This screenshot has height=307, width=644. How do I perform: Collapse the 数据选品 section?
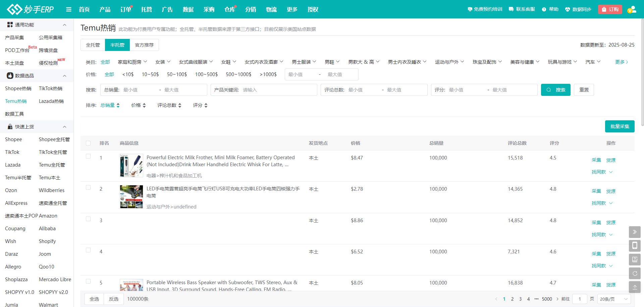(x=65, y=76)
